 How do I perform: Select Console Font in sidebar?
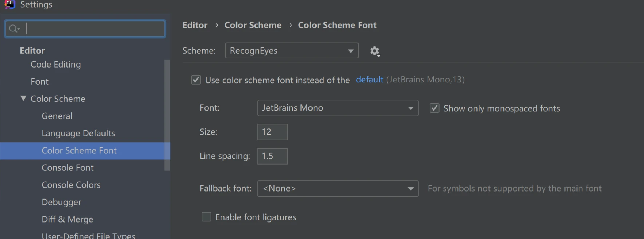point(68,167)
